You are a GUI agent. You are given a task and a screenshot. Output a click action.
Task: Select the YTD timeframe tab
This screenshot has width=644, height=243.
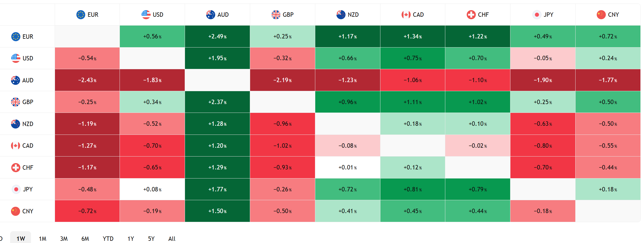108,238
